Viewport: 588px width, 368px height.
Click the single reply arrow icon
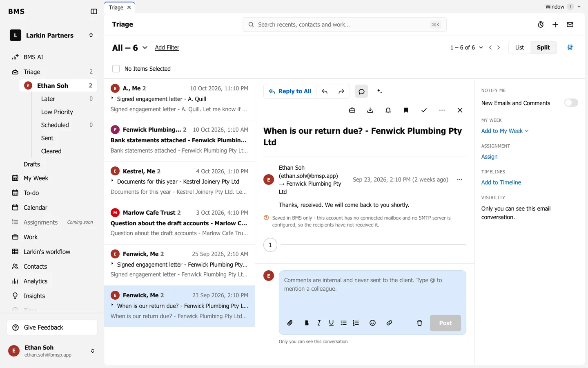pyautogui.click(x=325, y=91)
